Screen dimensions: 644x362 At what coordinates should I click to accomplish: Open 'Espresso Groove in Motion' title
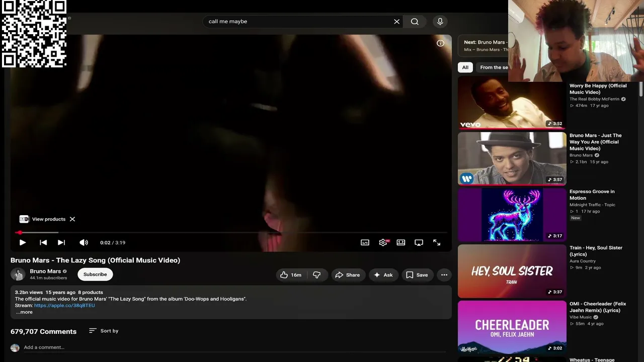(x=592, y=195)
